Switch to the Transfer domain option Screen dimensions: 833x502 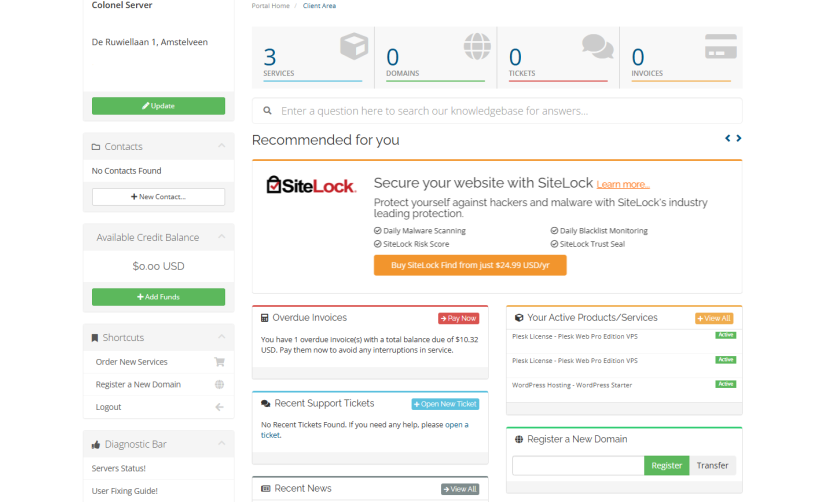712,465
